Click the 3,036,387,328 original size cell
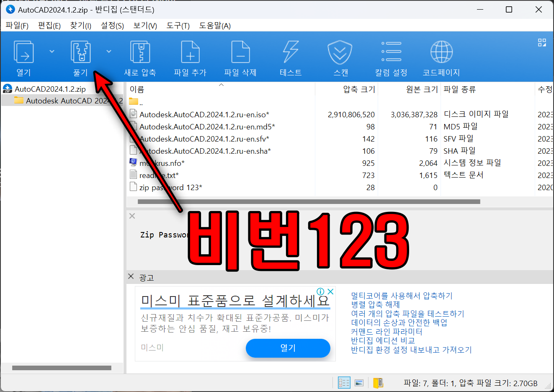This screenshot has height=392, width=554. coord(414,114)
